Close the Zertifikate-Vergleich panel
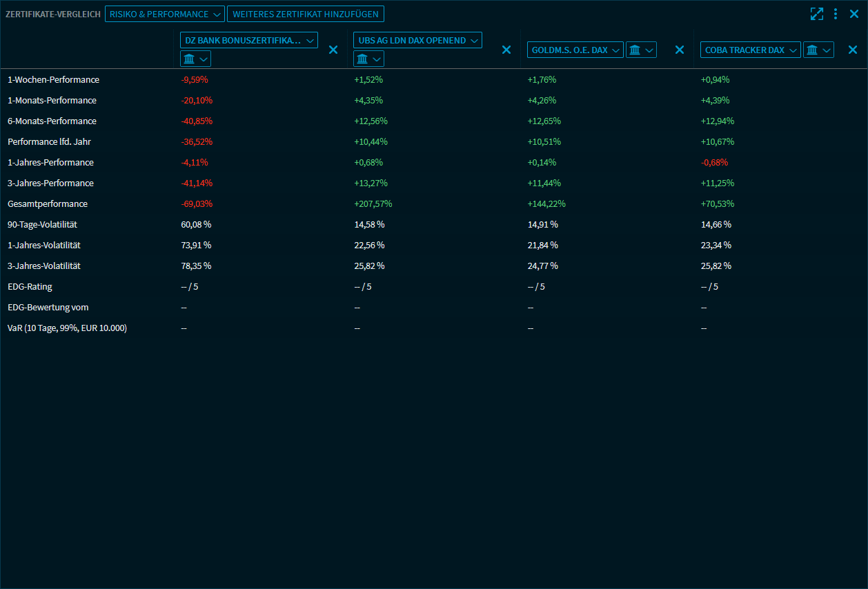The height and width of the screenshot is (589, 868). pos(854,14)
